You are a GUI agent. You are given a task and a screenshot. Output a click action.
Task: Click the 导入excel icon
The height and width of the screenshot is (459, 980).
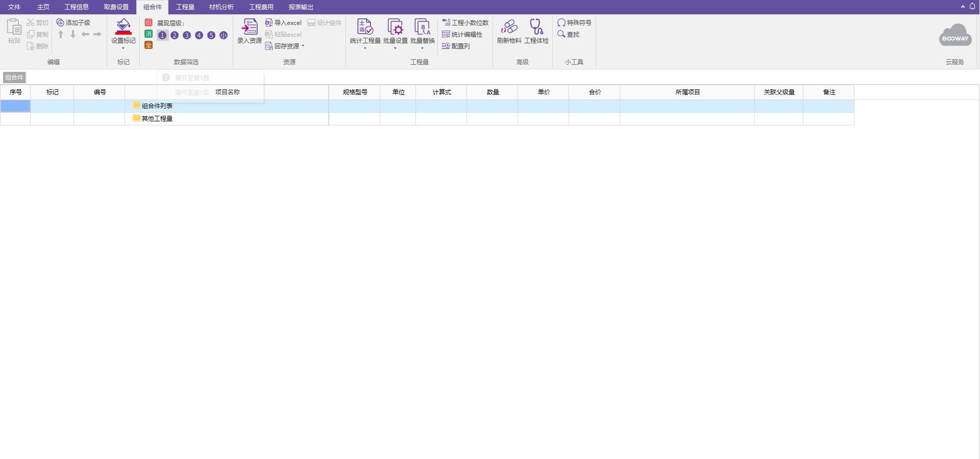(269, 22)
